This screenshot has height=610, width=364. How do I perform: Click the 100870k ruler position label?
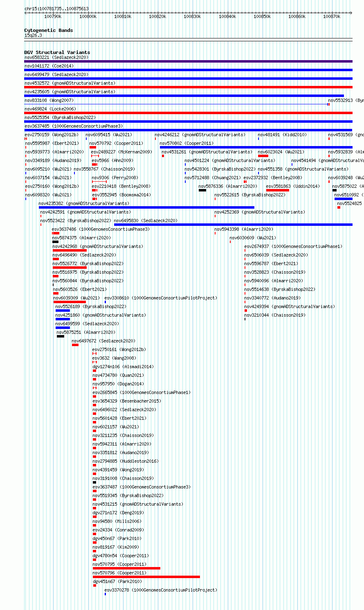[332, 16]
